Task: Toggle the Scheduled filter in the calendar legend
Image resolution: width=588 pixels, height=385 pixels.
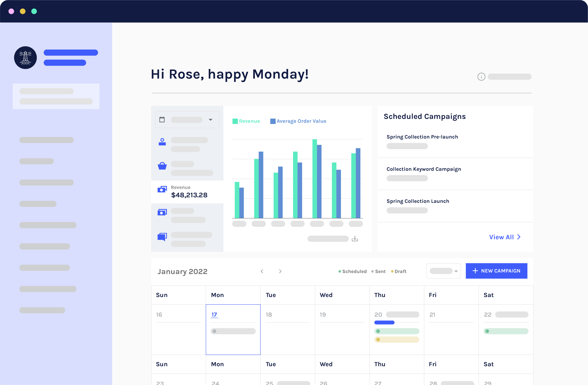Action: [353, 271]
